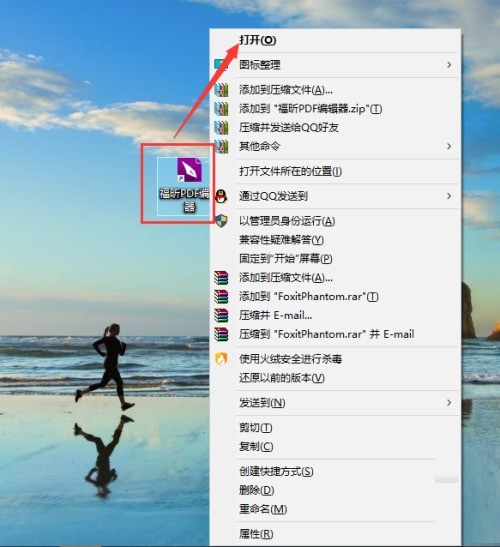Select 兼容性疑难解答(Y)
Screen dimensions: 500x547
click(281, 240)
